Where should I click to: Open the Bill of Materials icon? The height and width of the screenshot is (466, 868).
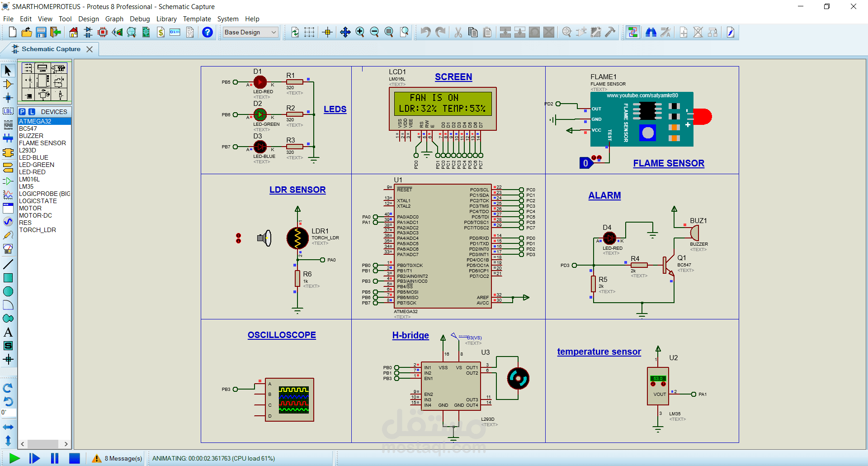click(160, 32)
